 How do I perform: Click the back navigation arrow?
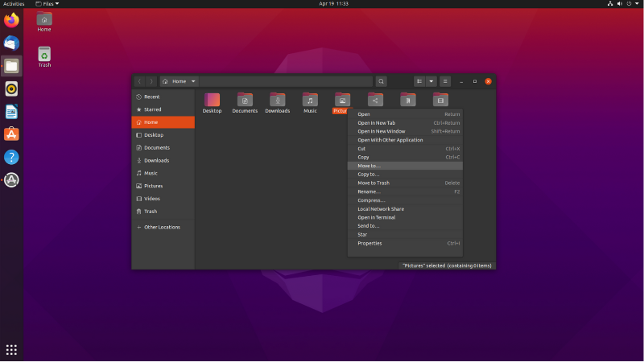pyautogui.click(x=140, y=81)
